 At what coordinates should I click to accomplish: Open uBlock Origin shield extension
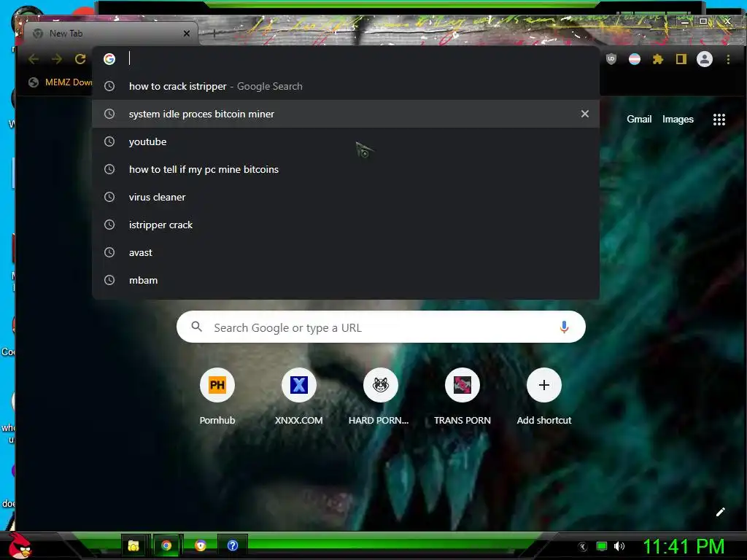tap(611, 59)
